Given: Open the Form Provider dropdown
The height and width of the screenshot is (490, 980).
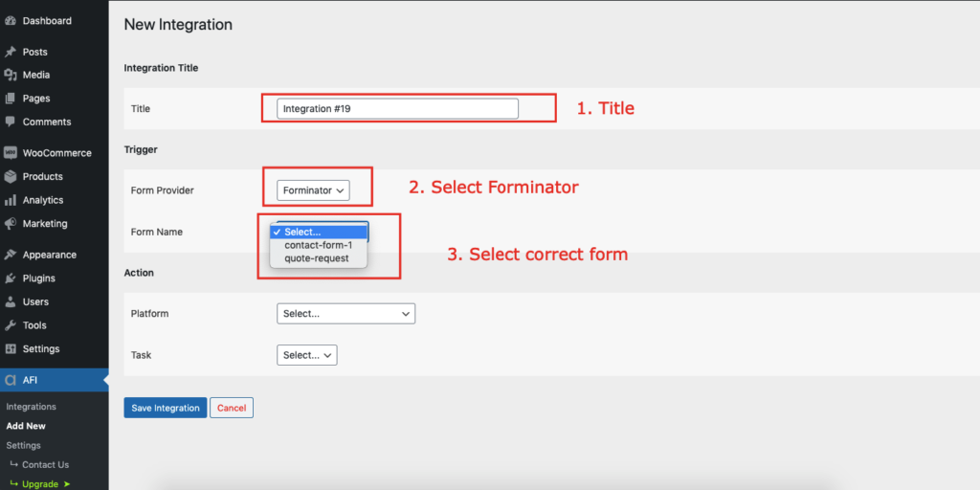Looking at the screenshot, I should pos(313,190).
